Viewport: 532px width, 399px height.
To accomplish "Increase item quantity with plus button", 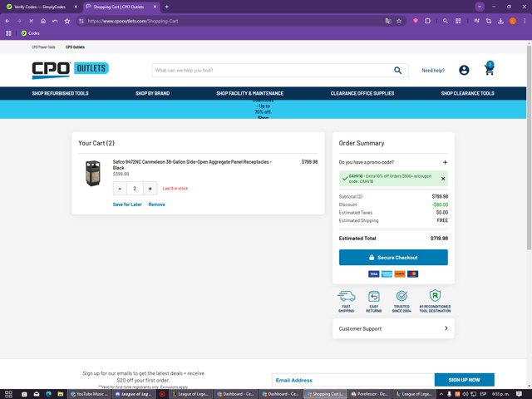I will (150, 189).
